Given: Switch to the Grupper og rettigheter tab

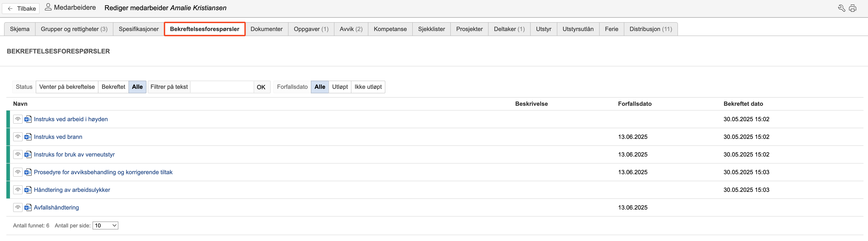Looking at the screenshot, I should 74,29.
